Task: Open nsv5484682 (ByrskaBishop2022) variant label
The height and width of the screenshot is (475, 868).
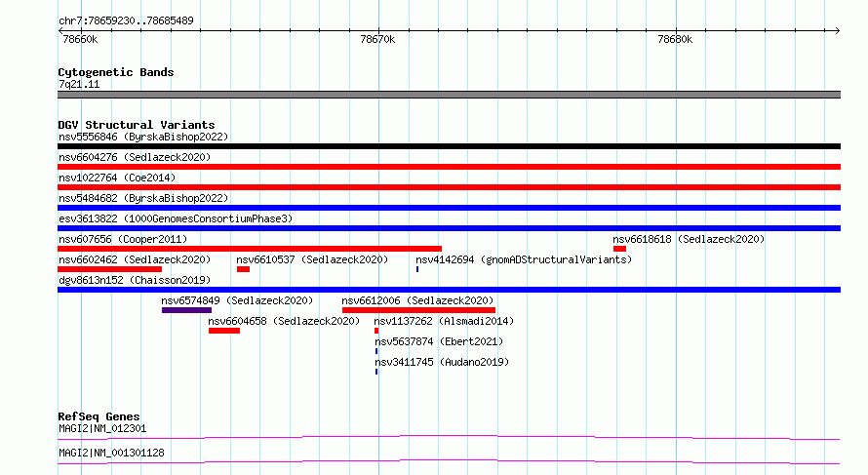Action: point(143,198)
